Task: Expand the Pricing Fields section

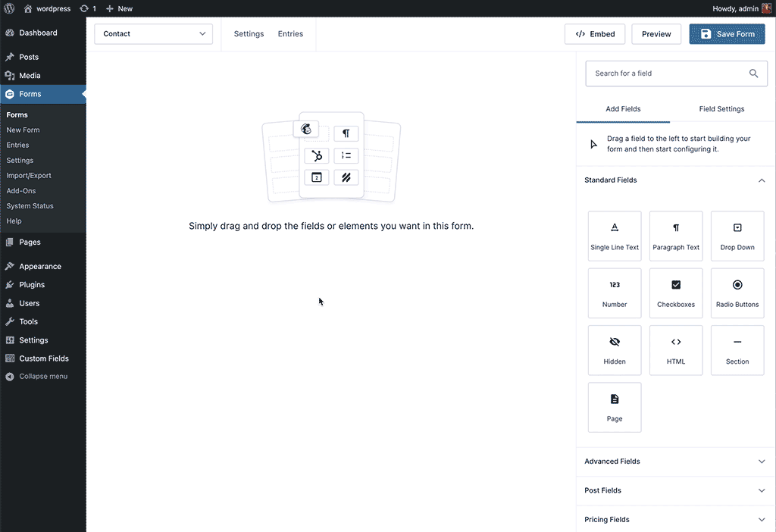Action: pos(762,519)
